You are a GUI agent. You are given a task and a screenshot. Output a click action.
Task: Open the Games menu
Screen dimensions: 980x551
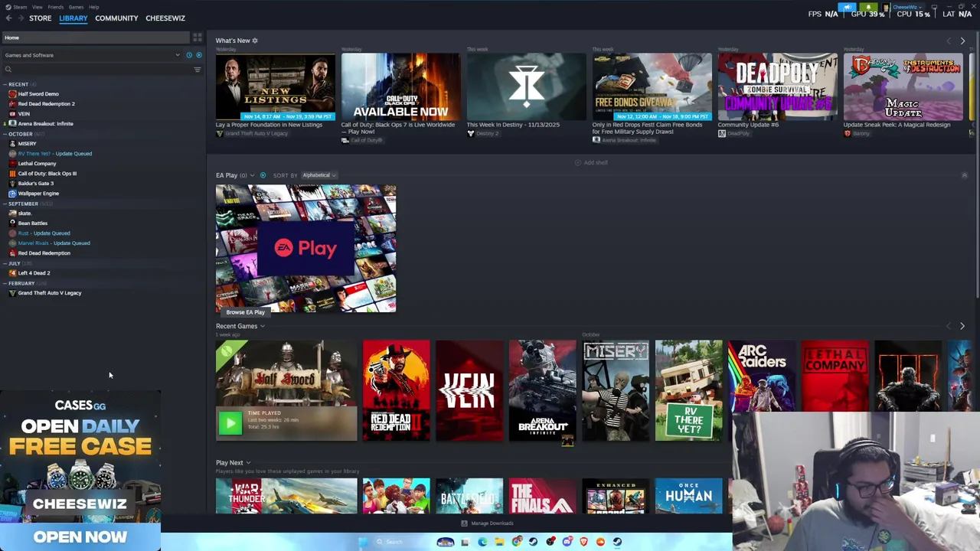(76, 7)
